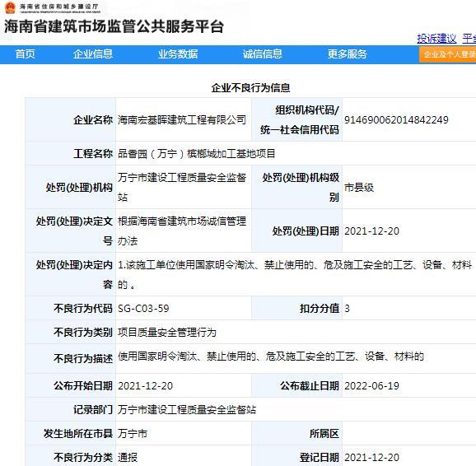Select project name 品香园（万宁）槟榔城加工基地项目
This screenshot has width=476, height=466.
tap(196, 154)
